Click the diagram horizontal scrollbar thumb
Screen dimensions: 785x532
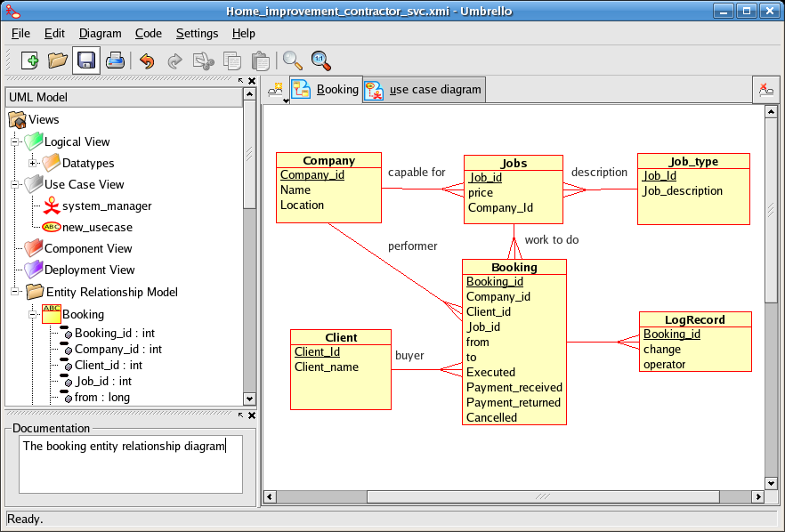543,496
